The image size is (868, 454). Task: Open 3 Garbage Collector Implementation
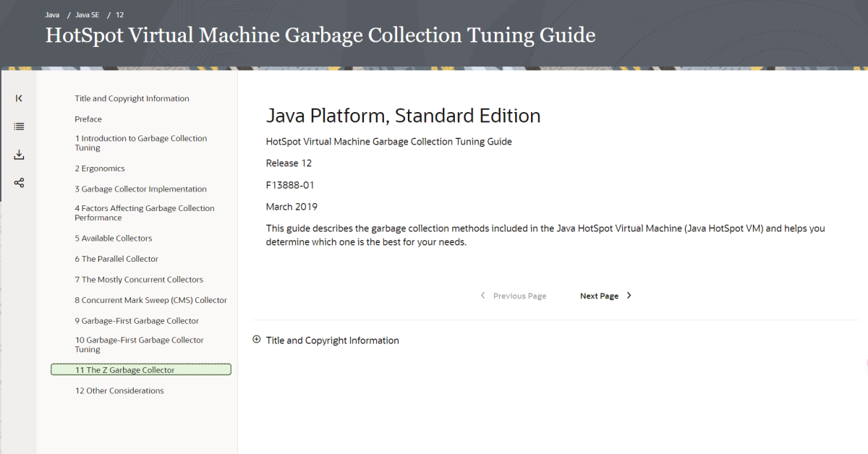[140, 189]
